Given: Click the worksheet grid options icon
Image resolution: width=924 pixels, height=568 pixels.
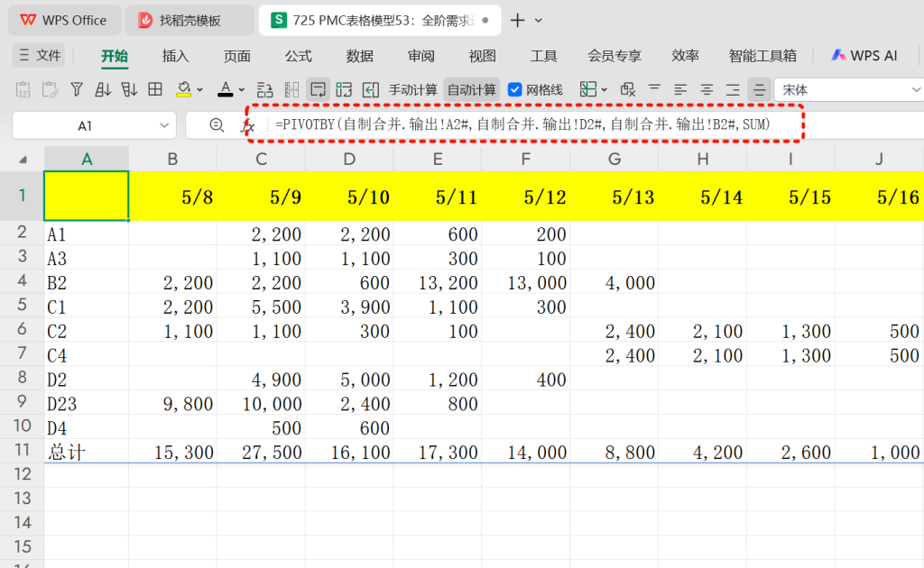Looking at the screenshot, I should point(344,90).
